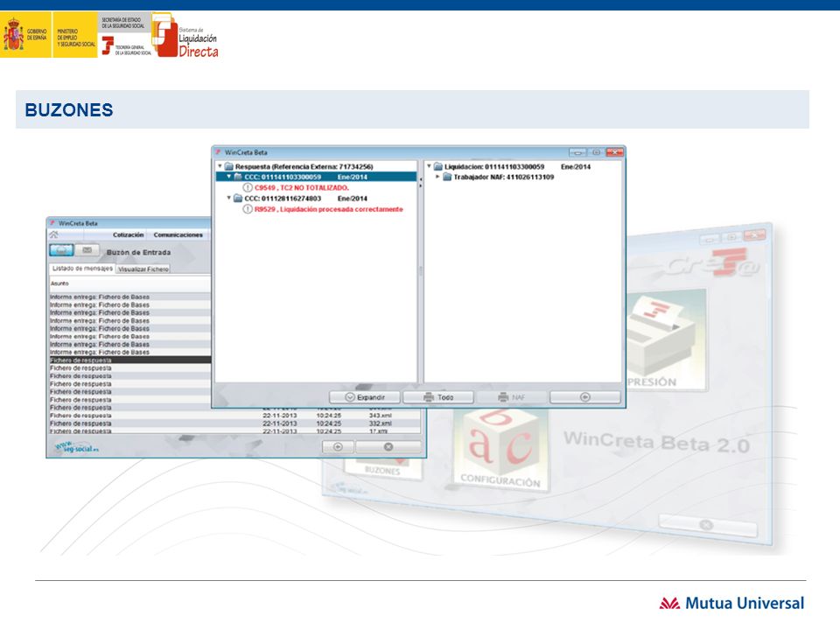Open the CONFIGURACIÓN tile in main menu
840x630 pixels.
(500, 450)
